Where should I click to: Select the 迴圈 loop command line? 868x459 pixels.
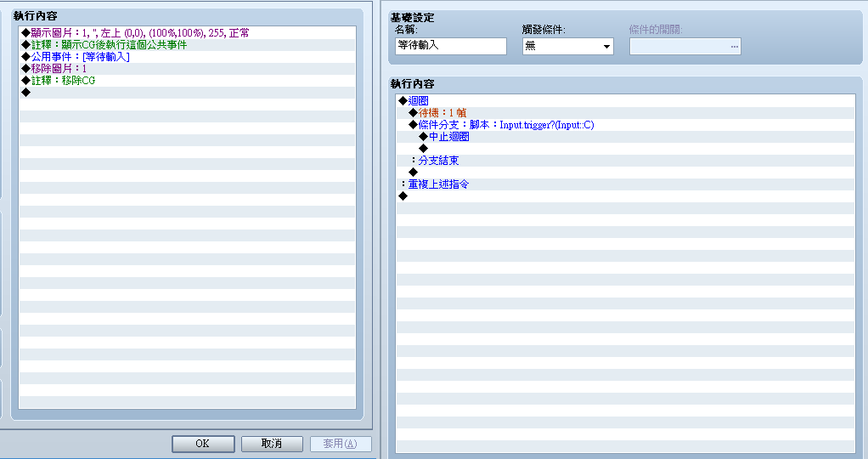click(x=626, y=101)
